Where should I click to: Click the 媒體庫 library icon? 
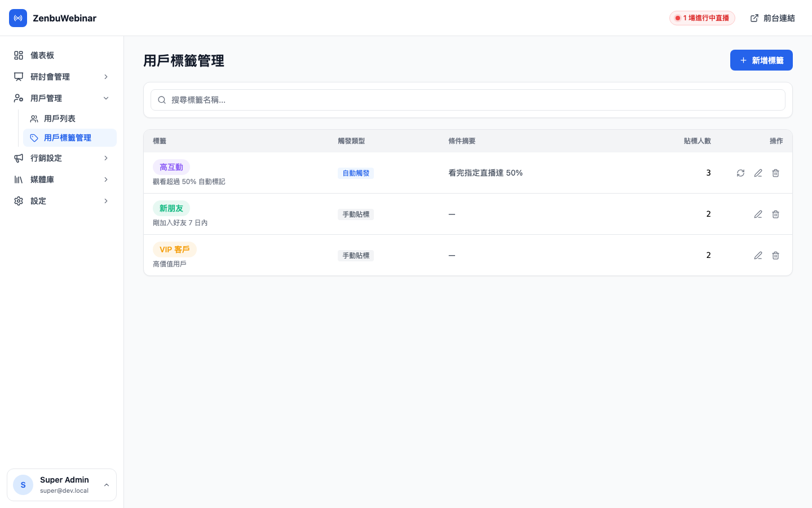coord(19,179)
